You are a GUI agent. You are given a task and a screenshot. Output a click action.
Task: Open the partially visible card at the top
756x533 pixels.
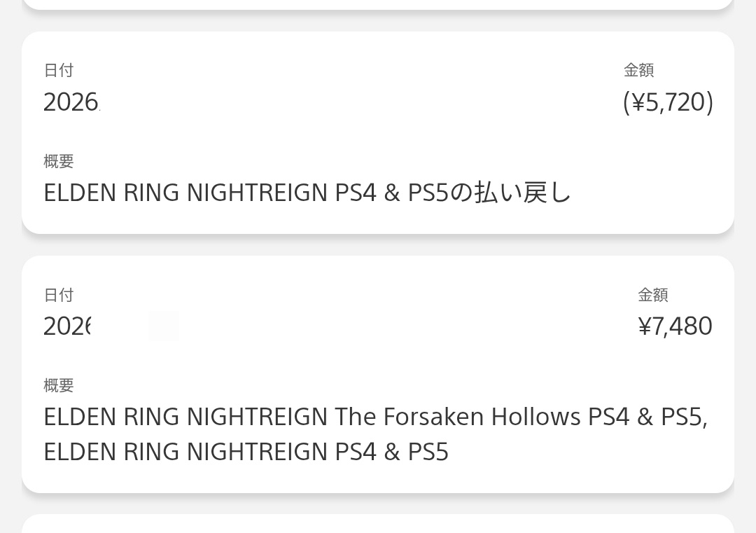(x=378, y=4)
